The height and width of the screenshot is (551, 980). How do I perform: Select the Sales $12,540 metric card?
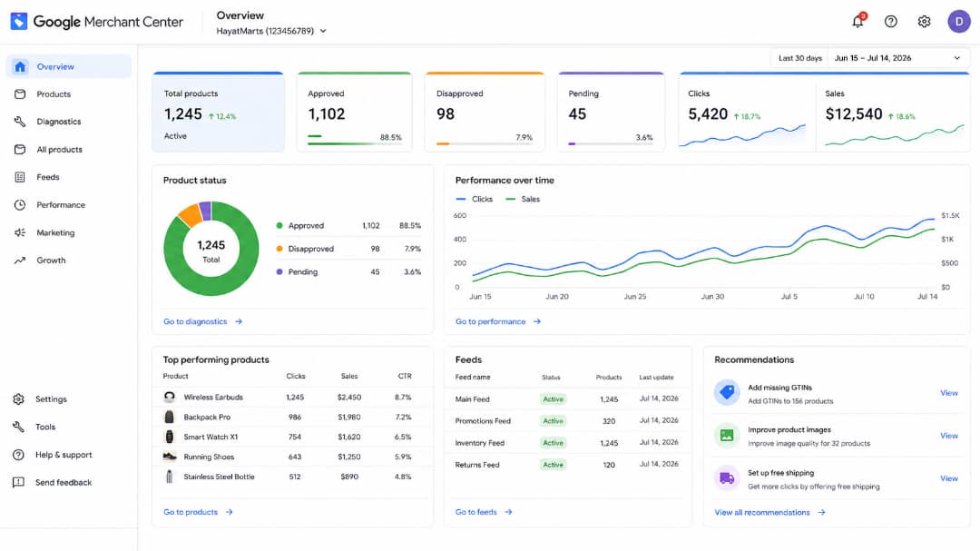[x=894, y=113]
